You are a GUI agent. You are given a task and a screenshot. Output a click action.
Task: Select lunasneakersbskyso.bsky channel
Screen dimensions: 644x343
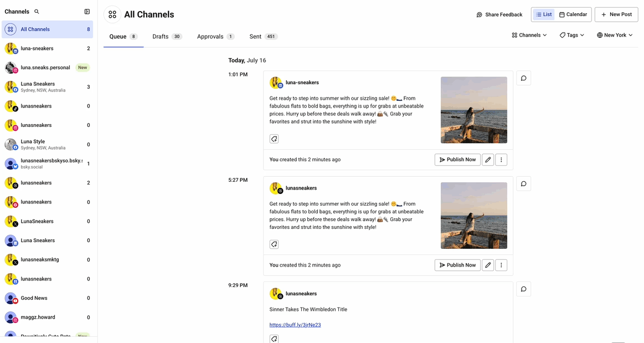coord(47,163)
